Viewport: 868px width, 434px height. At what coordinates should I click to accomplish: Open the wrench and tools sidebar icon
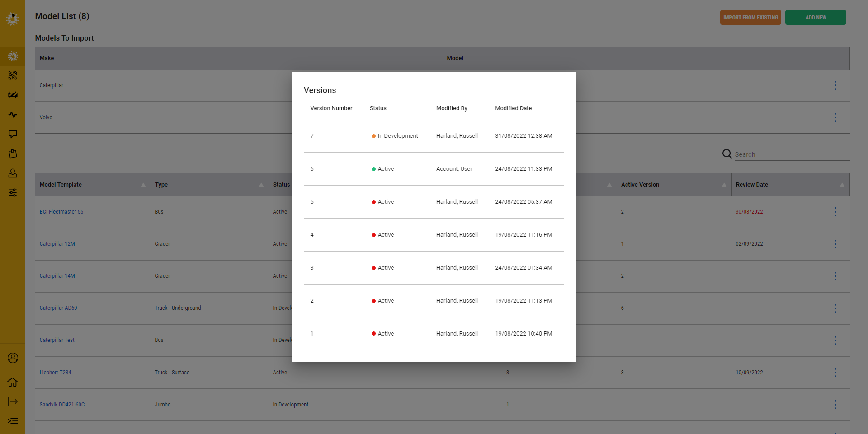coord(13,75)
